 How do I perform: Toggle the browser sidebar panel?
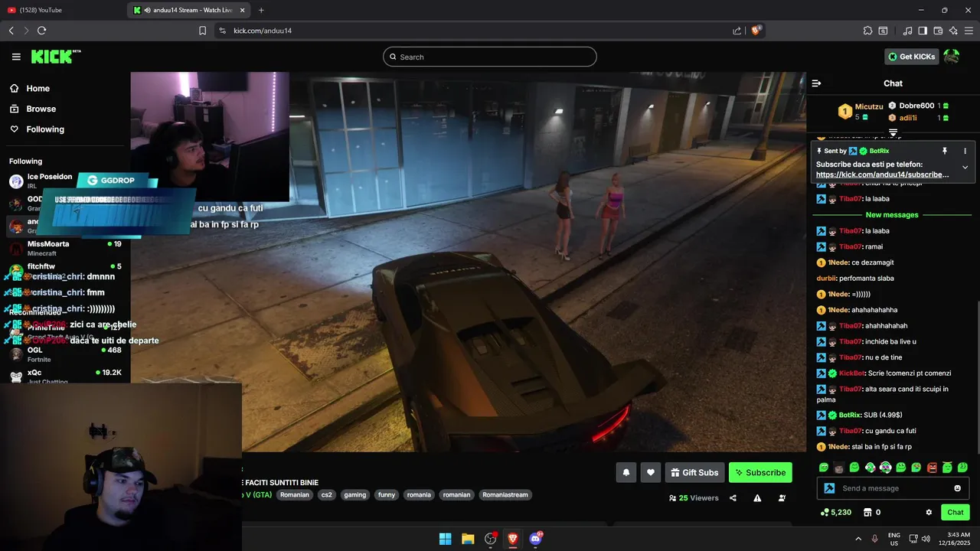coord(923,31)
